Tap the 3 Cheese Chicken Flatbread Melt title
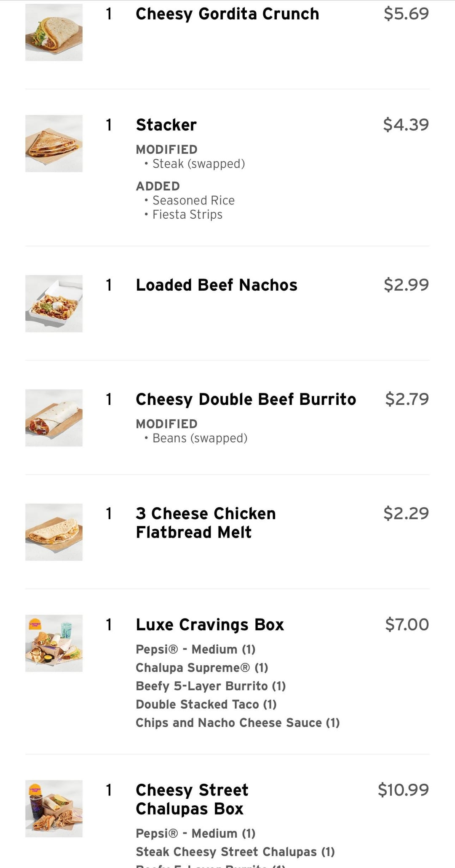The width and height of the screenshot is (455, 868). tap(206, 522)
